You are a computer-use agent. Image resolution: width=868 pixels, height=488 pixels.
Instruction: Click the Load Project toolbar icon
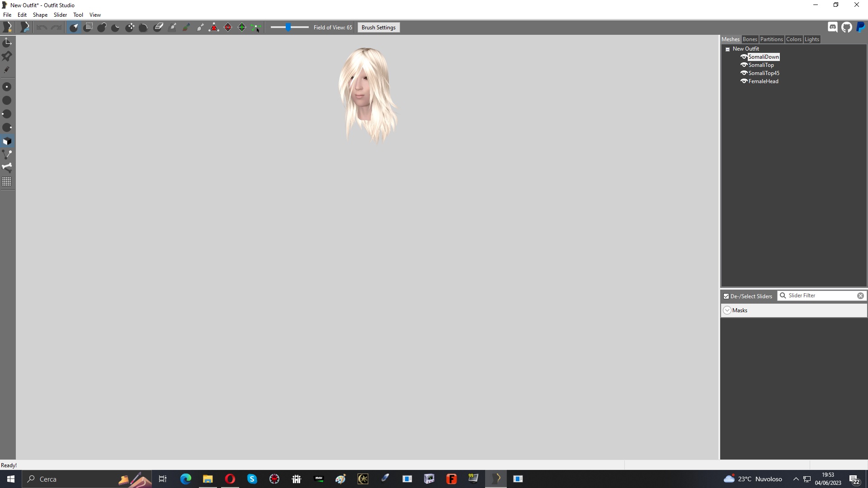click(x=25, y=28)
